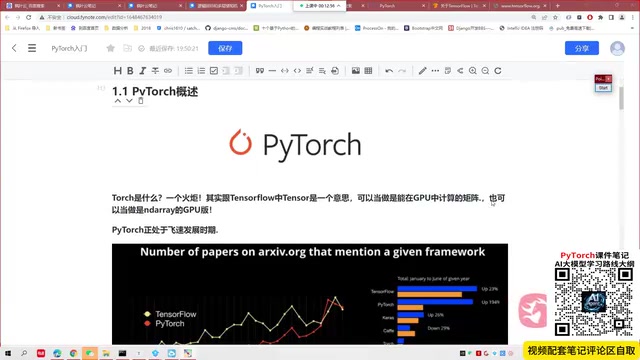Click the note title field PyTorch入门
The height and width of the screenshot is (360, 640).
69,48
